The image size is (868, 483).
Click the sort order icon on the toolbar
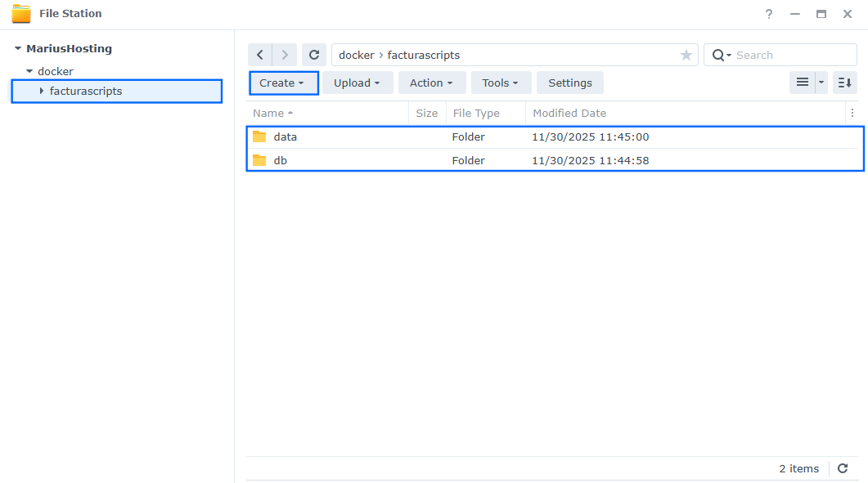click(844, 83)
